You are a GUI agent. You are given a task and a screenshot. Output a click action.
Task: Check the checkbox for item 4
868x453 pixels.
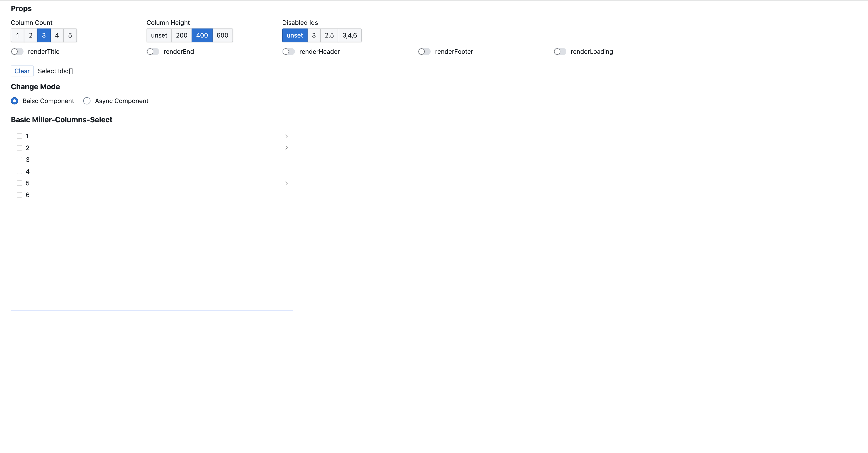pos(19,171)
